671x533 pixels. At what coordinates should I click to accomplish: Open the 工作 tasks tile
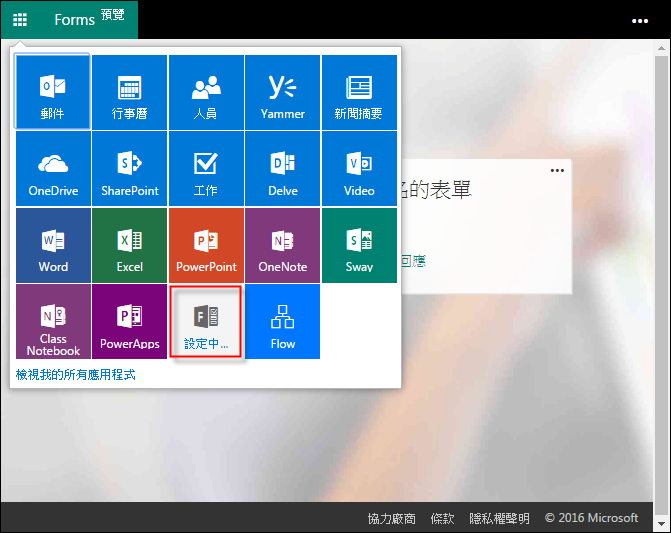coord(206,169)
